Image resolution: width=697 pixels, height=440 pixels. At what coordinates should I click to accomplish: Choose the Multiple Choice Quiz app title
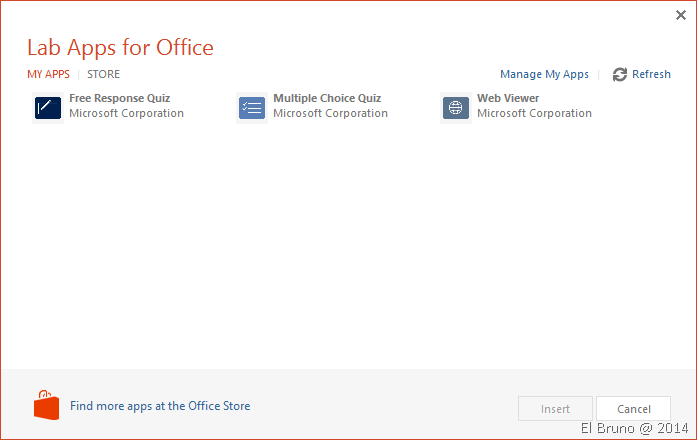coord(327,99)
